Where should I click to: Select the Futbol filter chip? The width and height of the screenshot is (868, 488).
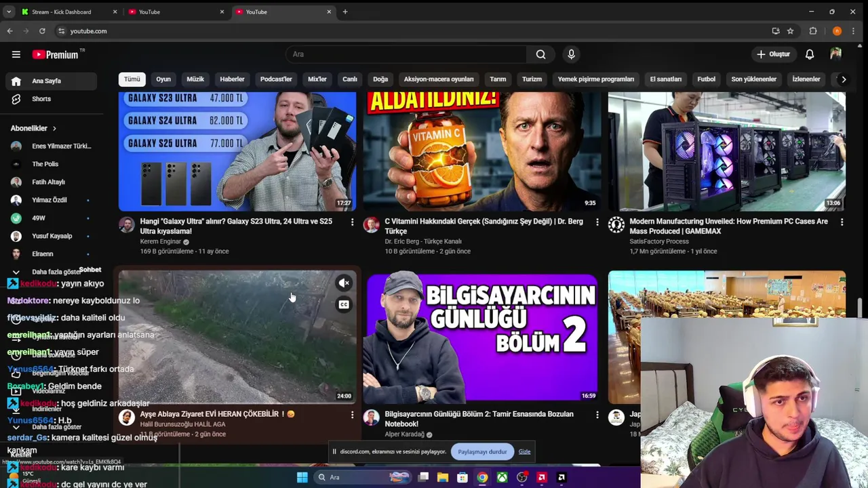pos(706,79)
